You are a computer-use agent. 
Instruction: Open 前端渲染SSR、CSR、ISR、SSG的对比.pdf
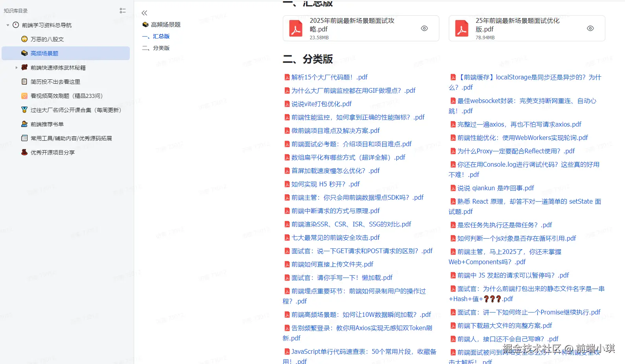pos(351,224)
